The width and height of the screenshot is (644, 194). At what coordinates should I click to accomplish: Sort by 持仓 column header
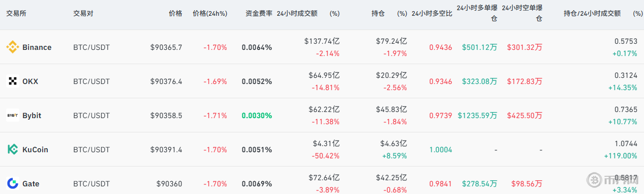378,14
